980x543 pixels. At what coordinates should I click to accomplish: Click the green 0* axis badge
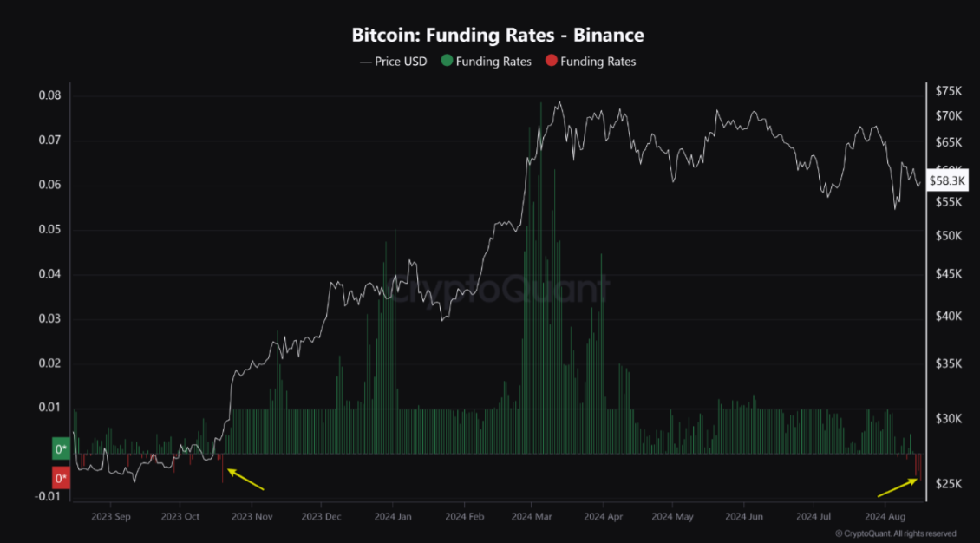pyautogui.click(x=62, y=449)
